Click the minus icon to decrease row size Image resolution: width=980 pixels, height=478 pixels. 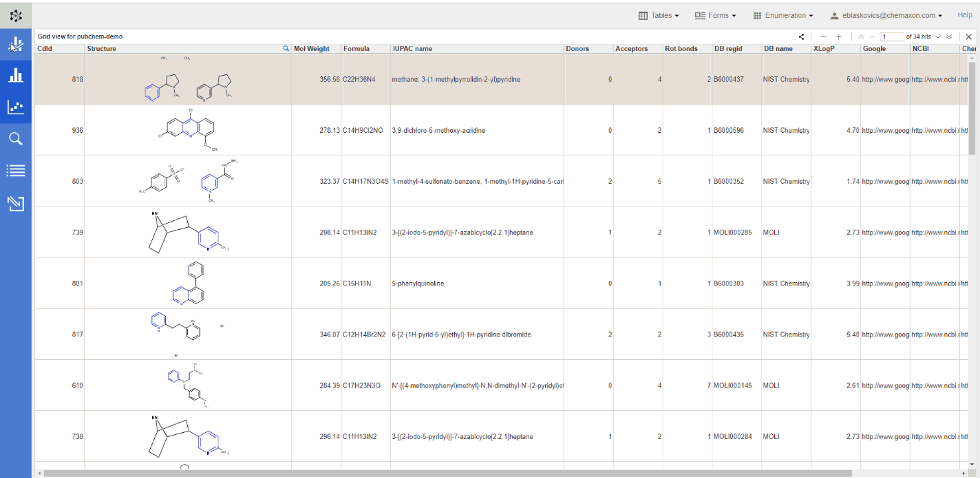tap(823, 37)
